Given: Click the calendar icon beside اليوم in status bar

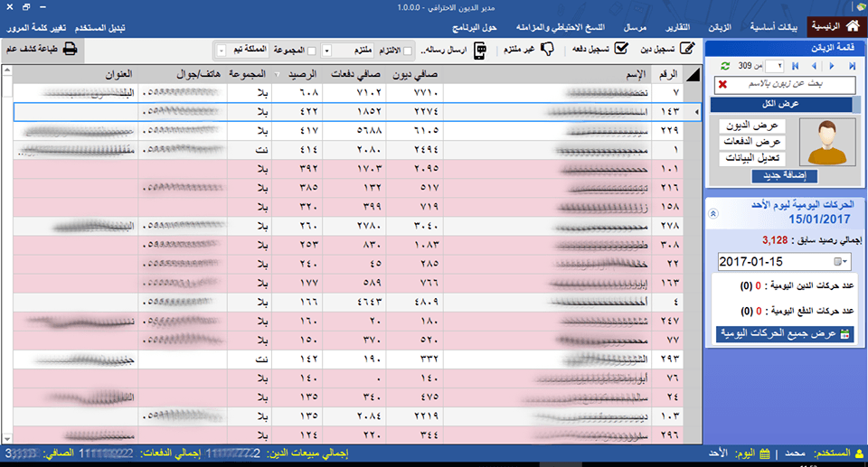Looking at the screenshot, I should click(765, 453).
